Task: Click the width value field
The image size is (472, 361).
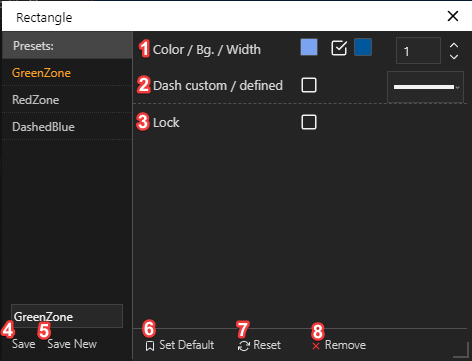Action: pos(418,51)
